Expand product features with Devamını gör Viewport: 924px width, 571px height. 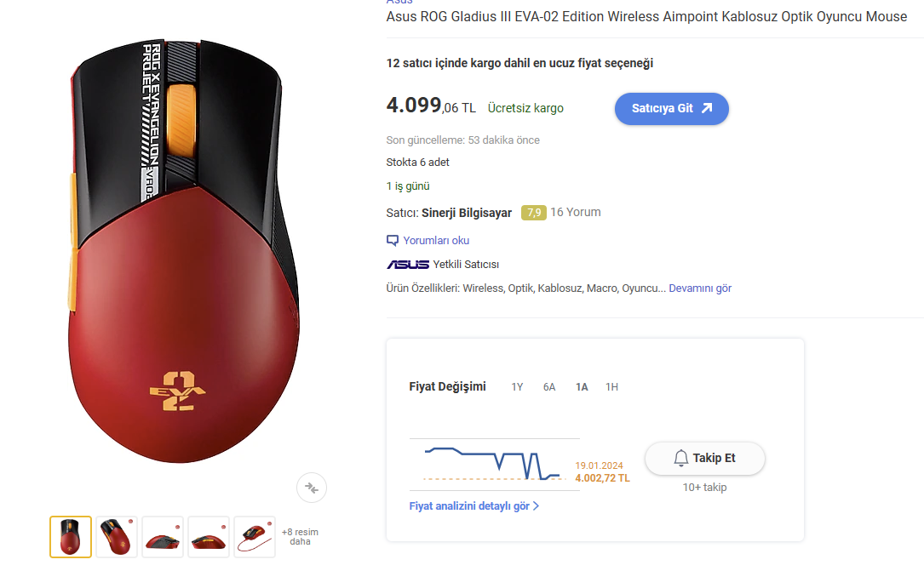point(700,288)
